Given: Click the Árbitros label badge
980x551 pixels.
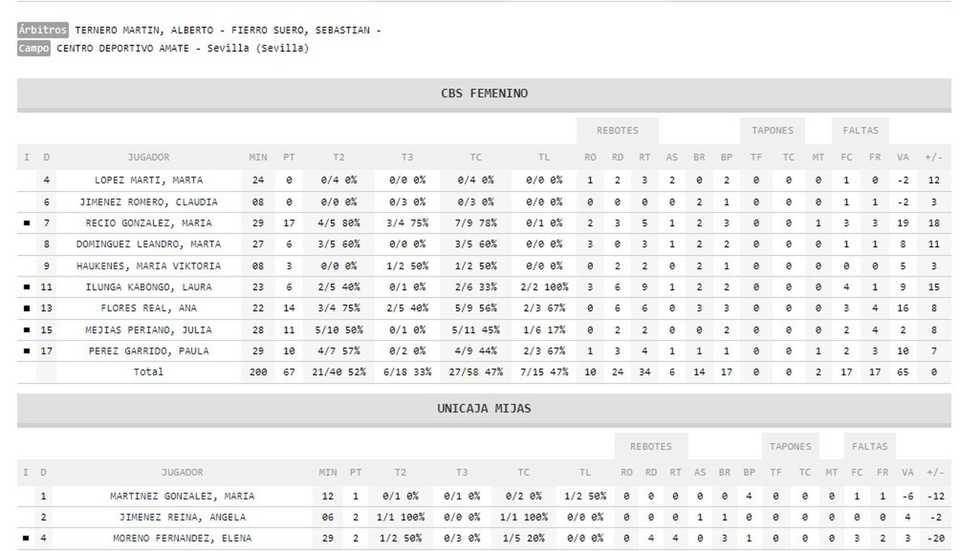Looking at the screenshot, I should tap(42, 30).
